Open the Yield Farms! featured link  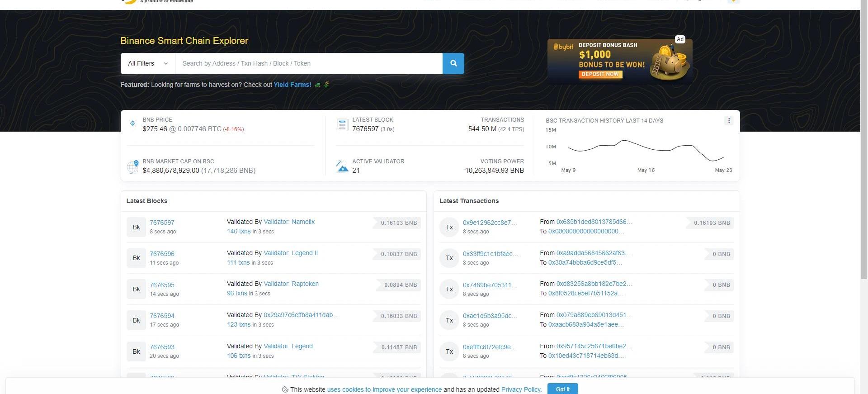point(292,85)
